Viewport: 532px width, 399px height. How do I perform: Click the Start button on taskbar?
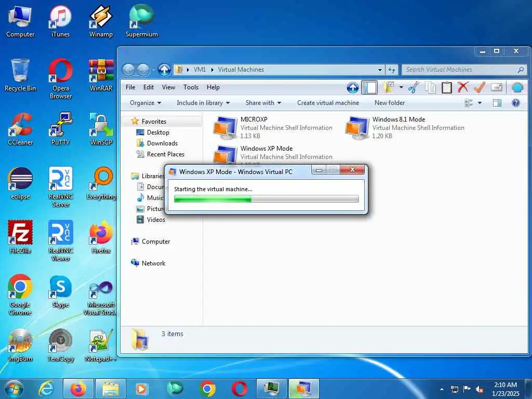click(14, 389)
